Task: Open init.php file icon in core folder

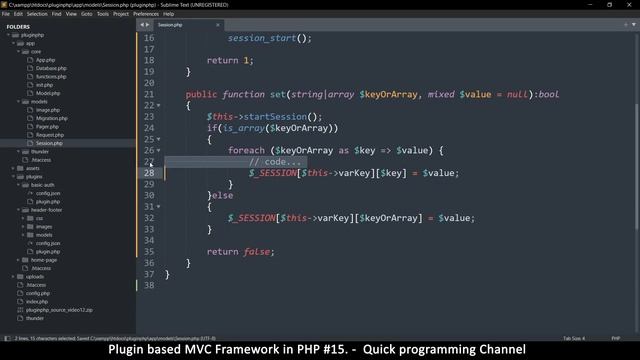Action: 30,85
